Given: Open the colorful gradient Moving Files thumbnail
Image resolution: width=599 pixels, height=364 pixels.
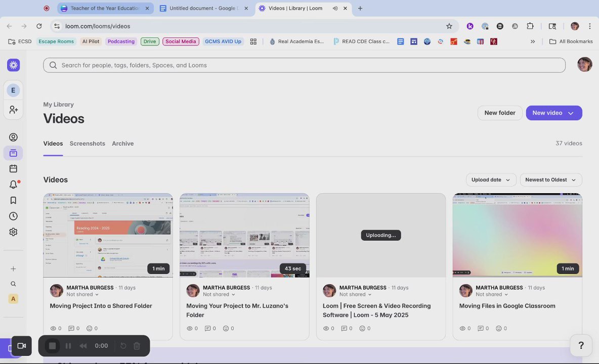Looking at the screenshot, I should 517,235.
